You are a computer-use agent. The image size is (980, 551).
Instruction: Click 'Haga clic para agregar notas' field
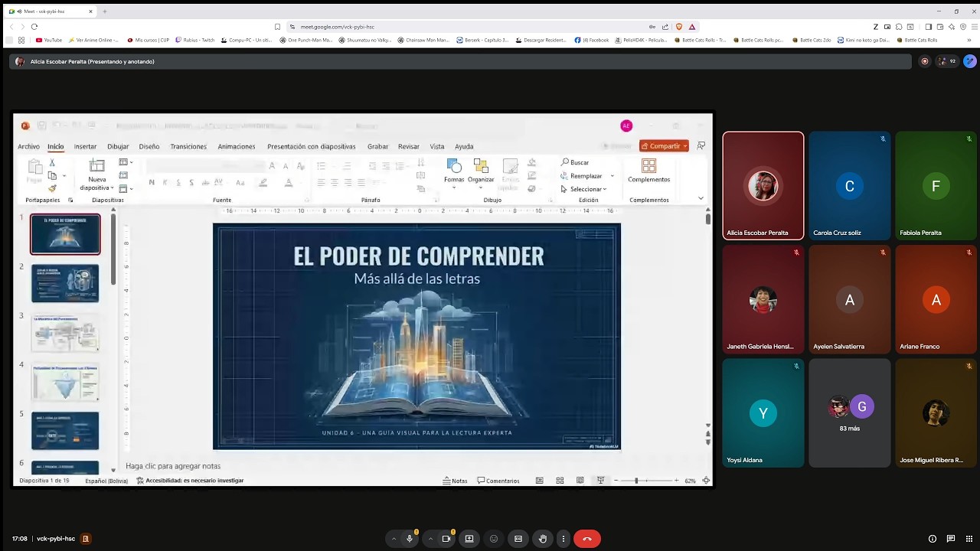tap(173, 466)
